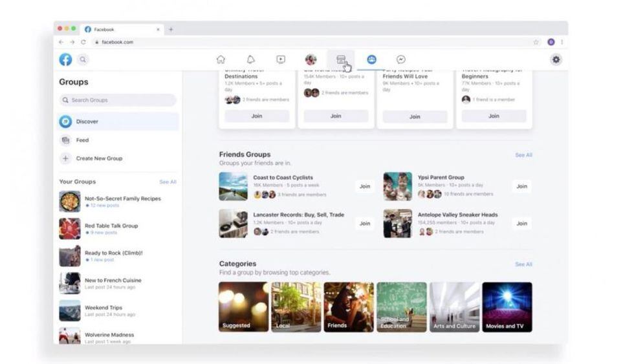Open a new browser tab

point(171,29)
